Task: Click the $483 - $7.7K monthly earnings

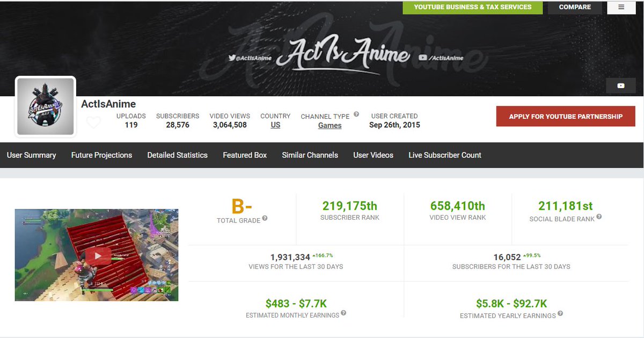Action: pyautogui.click(x=296, y=304)
